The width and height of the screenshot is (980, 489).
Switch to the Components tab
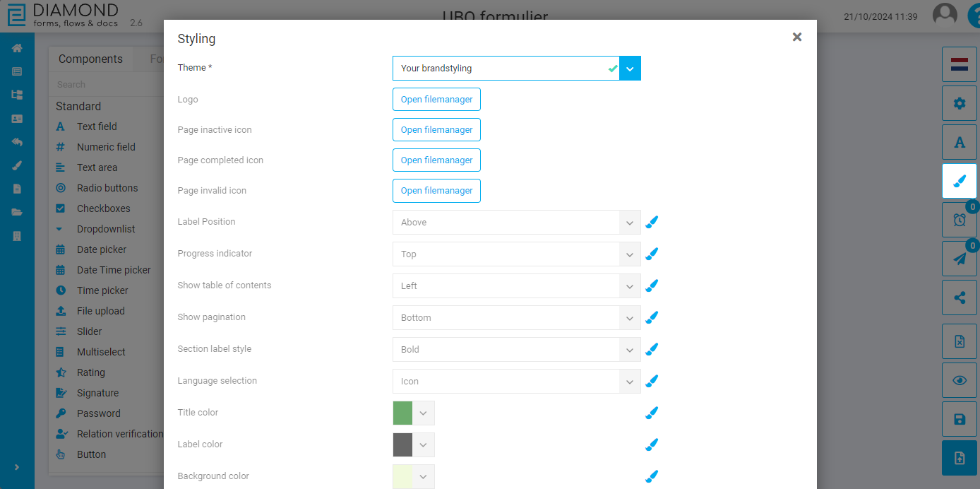[x=90, y=59]
